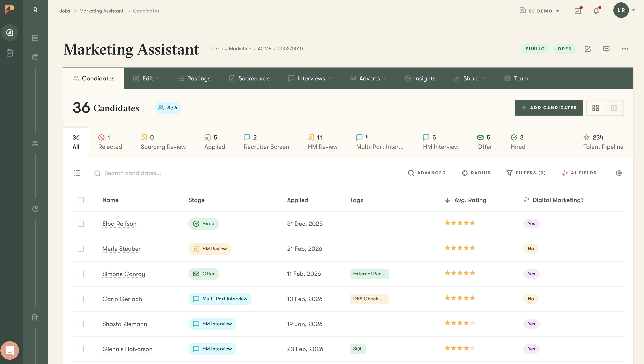Focus the Search candidates field
The image size is (644, 364).
pos(242,173)
